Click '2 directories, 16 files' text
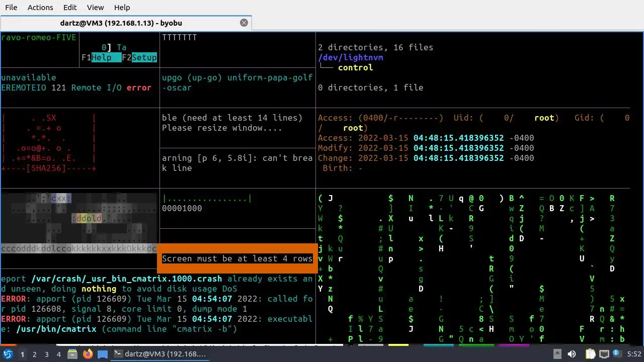644x362 pixels. [375, 47]
